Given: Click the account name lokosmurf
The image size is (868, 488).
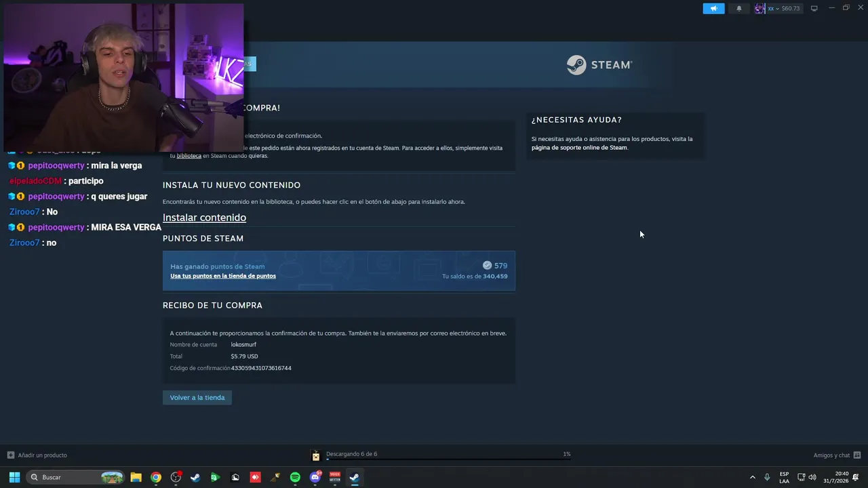Looking at the screenshot, I should coord(243,344).
